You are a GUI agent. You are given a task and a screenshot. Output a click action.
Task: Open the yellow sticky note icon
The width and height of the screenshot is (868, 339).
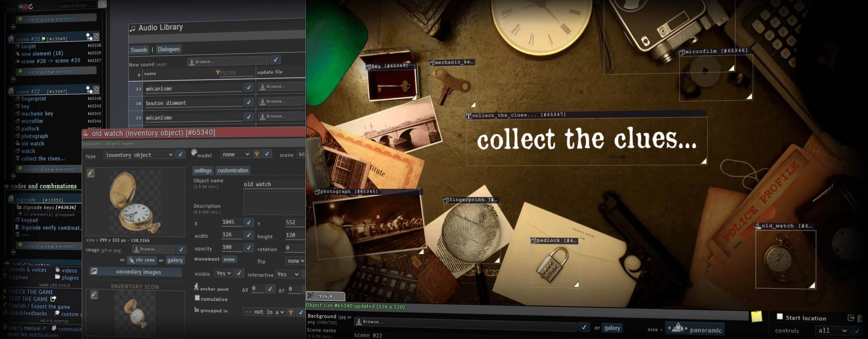pos(756,316)
